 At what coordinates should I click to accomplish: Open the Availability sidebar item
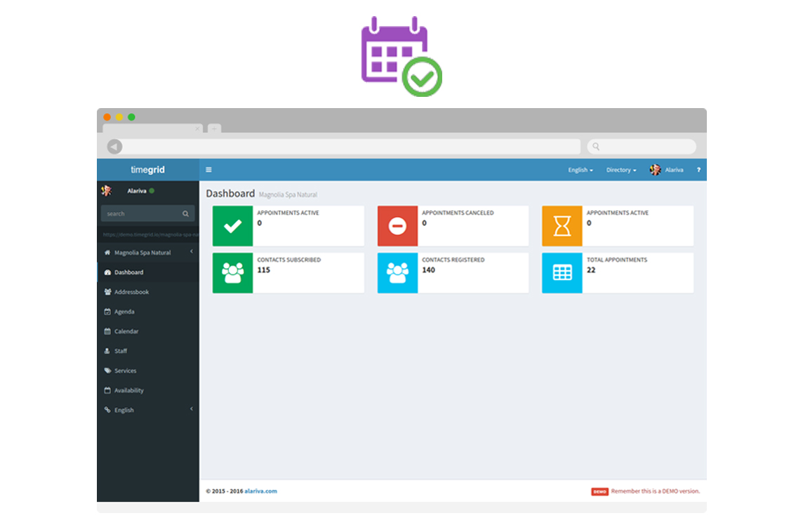click(x=148, y=391)
